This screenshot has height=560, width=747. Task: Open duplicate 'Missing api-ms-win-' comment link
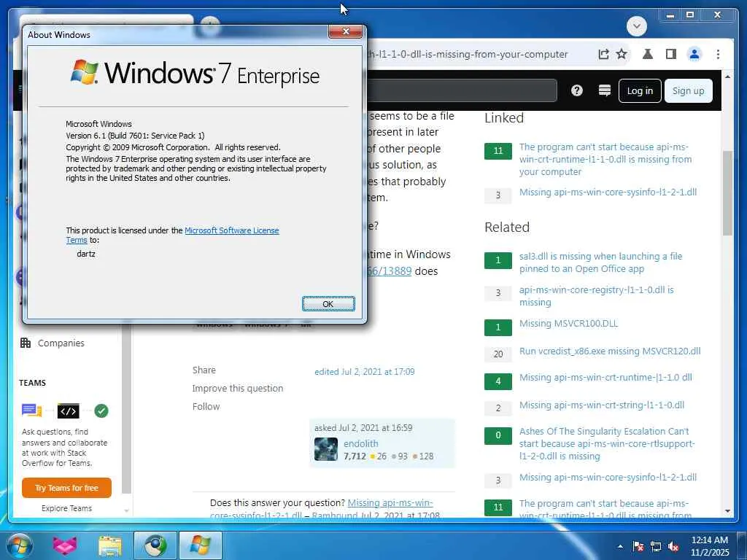390,502
